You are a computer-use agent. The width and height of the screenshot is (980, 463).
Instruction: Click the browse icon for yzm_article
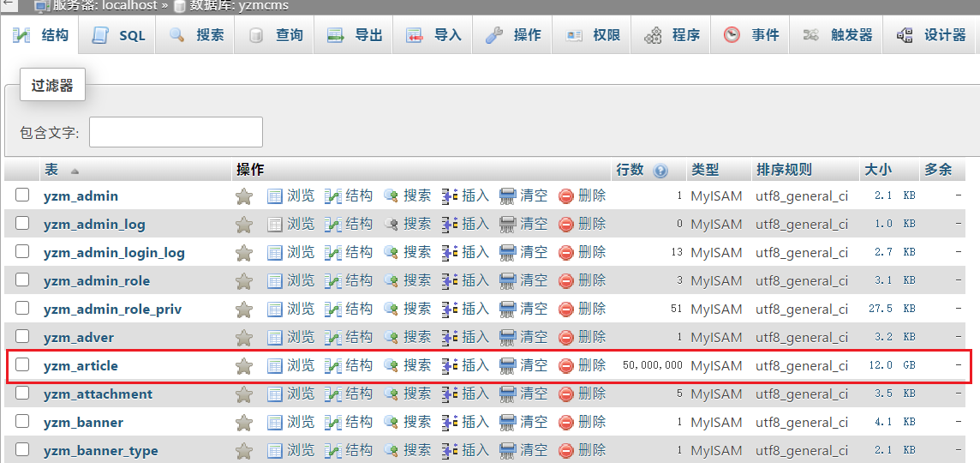[275, 366]
